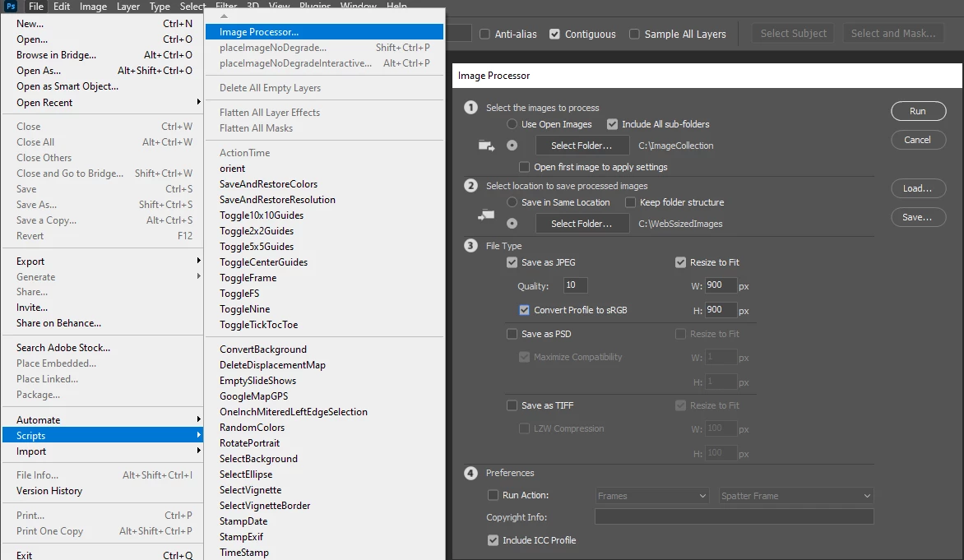Open the Edit menu
This screenshot has width=964, height=560.
pyautogui.click(x=62, y=6)
